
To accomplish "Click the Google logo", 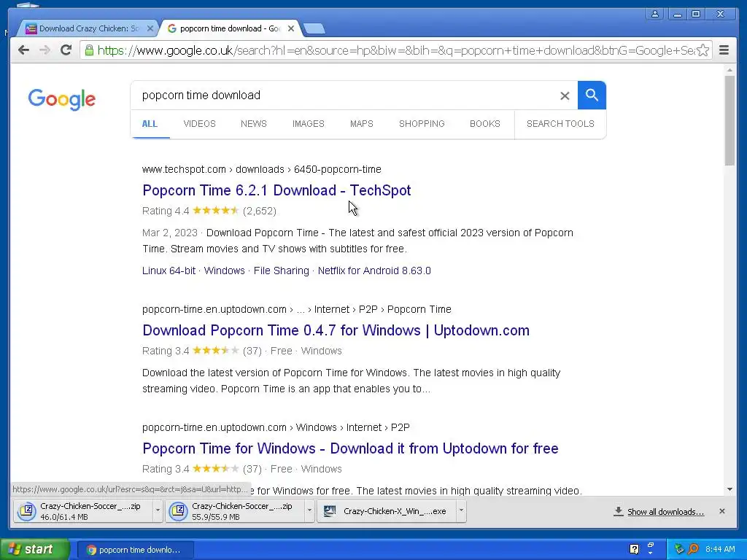I will coord(61,99).
